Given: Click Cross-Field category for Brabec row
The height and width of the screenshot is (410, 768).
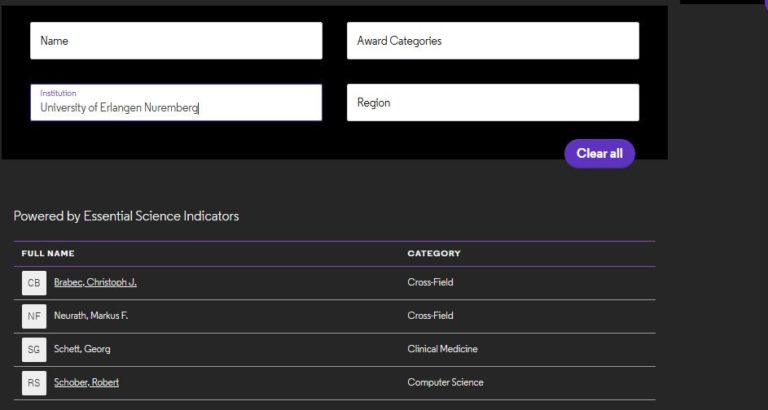Looking at the screenshot, I should [x=430, y=283].
